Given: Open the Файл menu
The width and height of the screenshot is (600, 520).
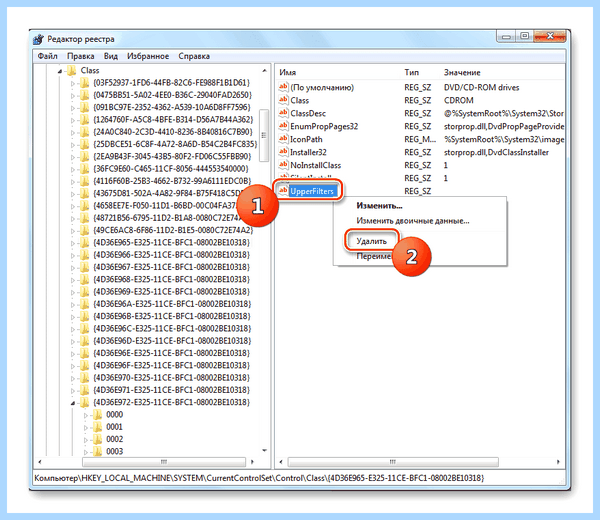Looking at the screenshot, I should (47, 56).
